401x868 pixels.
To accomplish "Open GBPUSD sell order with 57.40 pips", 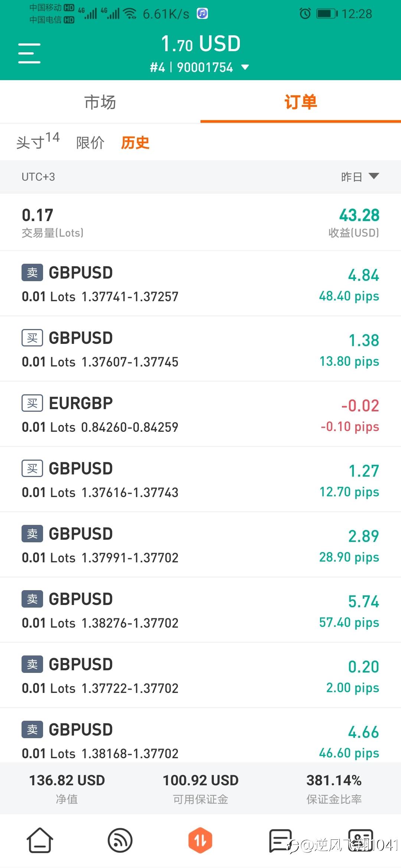I will [x=200, y=610].
